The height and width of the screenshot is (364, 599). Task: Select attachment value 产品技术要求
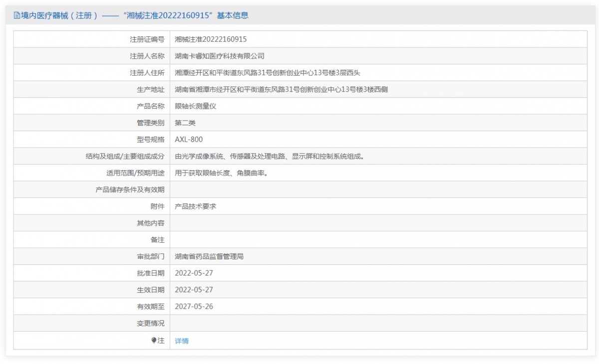pos(195,206)
